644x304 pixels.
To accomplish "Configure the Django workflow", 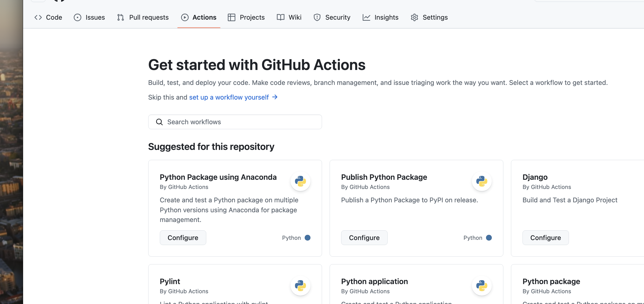I will pyautogui.click(x=546, y=238).
